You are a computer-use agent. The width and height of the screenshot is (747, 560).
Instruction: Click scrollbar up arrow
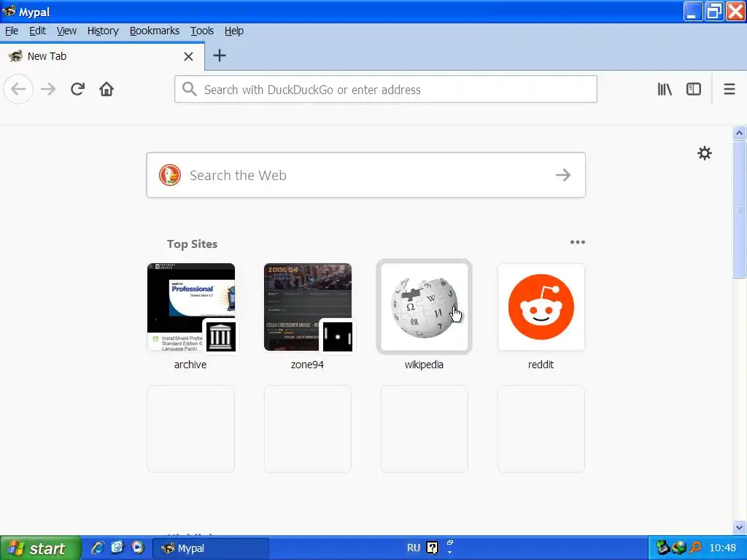pos(740,133)
